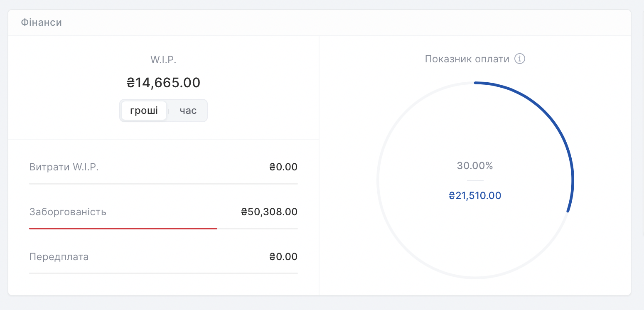Click the Передплата ₴0.00 amount
The image size is (644, 310).
pos(283,257)
